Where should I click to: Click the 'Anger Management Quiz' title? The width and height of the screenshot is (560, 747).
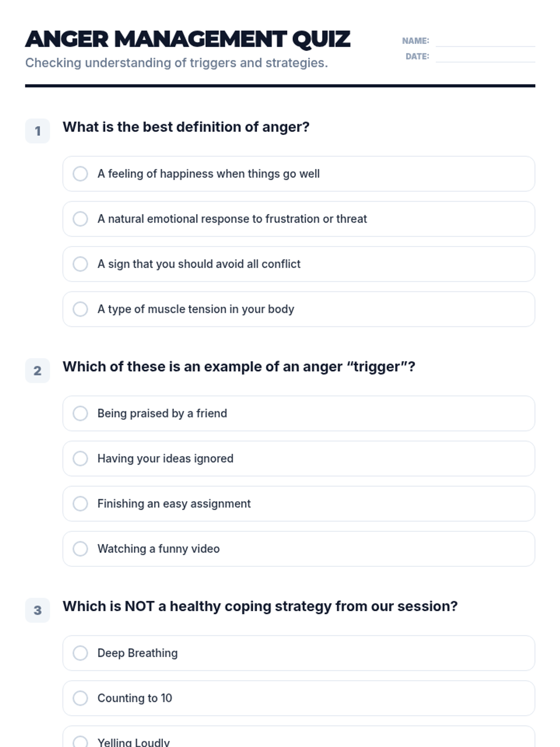[x=188, y=39]
